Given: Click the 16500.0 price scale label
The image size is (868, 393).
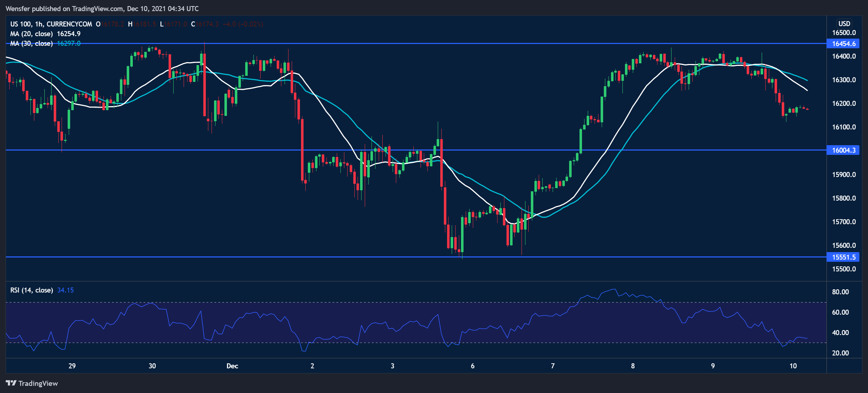Looking at the screenshot, I should tap(844, 33).
